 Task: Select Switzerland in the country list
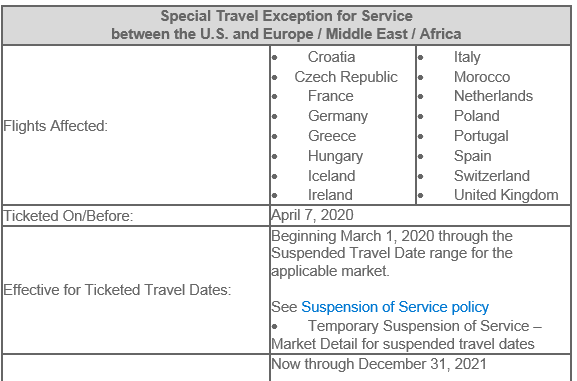click(x=492, y=176)
